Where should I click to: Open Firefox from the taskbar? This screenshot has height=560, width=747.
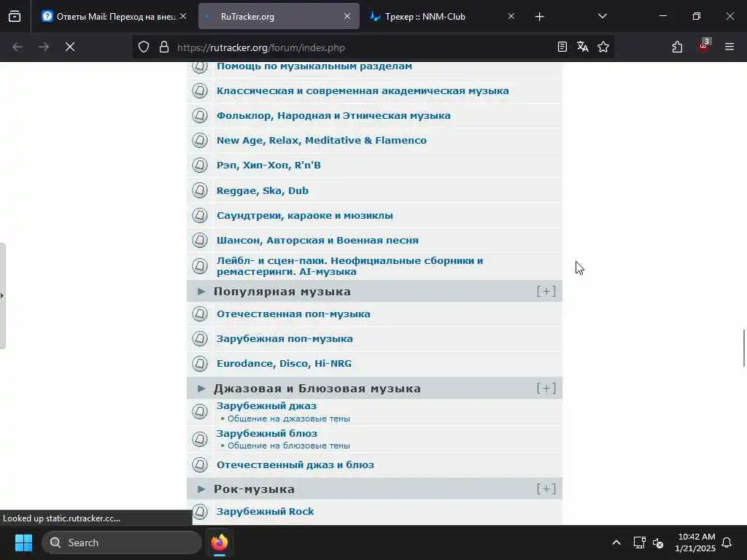pyautogui.click(x=220, y=542)
